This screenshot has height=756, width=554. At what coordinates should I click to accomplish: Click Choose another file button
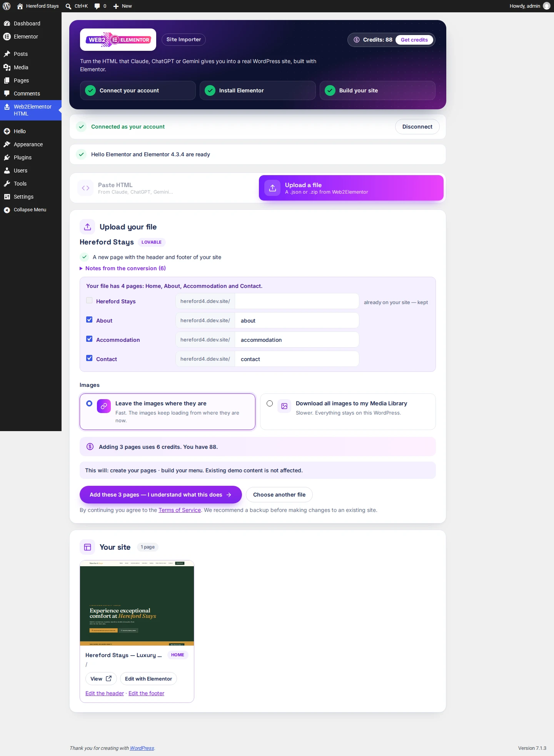coord(279,495)
